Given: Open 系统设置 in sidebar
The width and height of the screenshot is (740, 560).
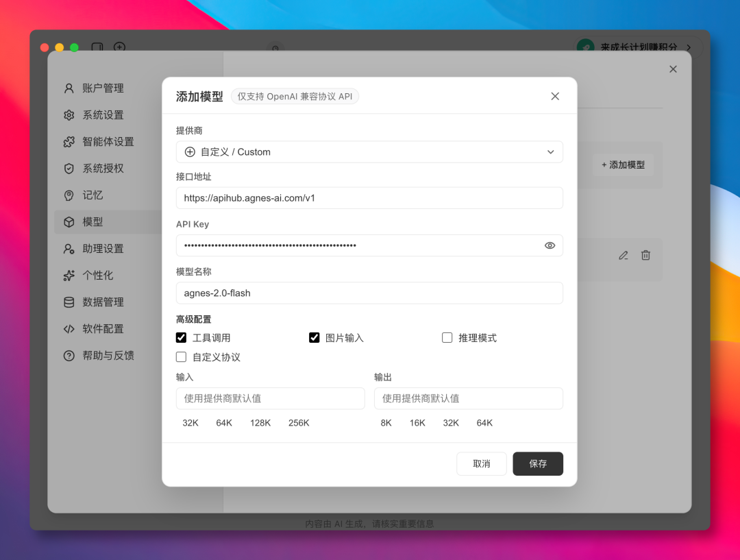Looking at the screenshot, I should tap(103, 114).
